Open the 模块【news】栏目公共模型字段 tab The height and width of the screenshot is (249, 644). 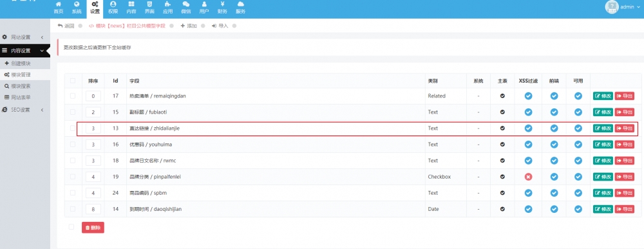click(127, 26)
